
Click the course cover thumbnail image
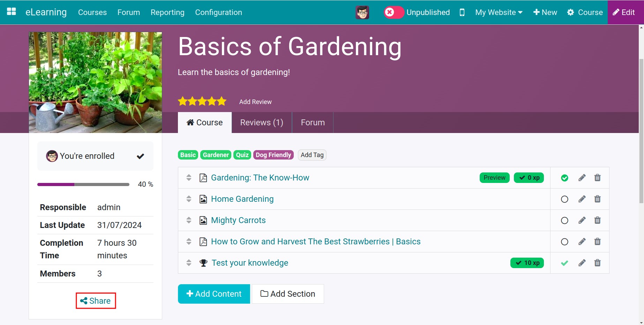(x=95, y=82)
